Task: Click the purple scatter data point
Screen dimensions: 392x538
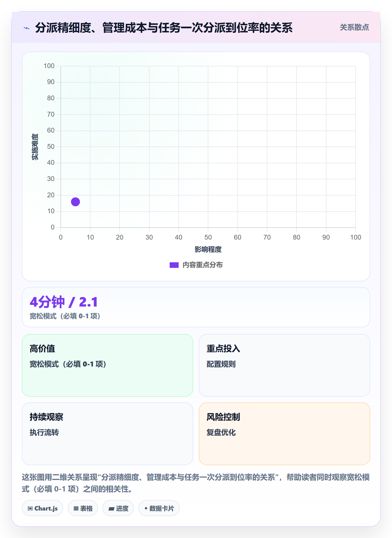Action: [x=75, y=202]
